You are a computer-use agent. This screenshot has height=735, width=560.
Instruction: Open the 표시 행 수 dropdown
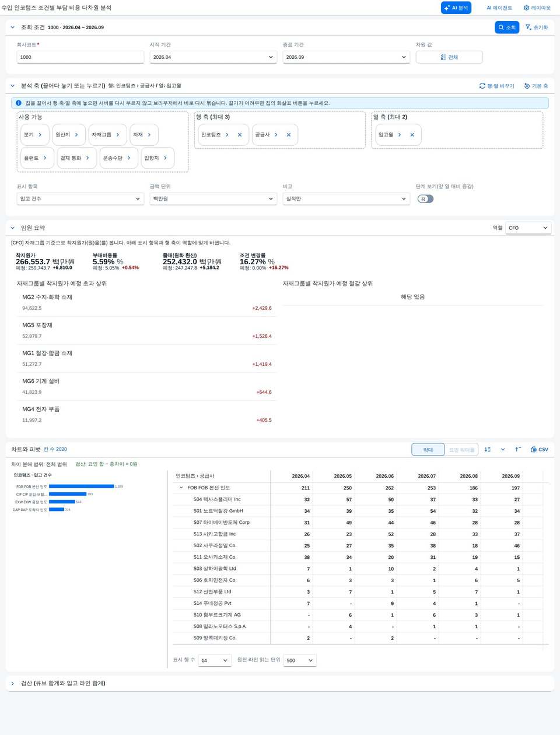[215, 660]
